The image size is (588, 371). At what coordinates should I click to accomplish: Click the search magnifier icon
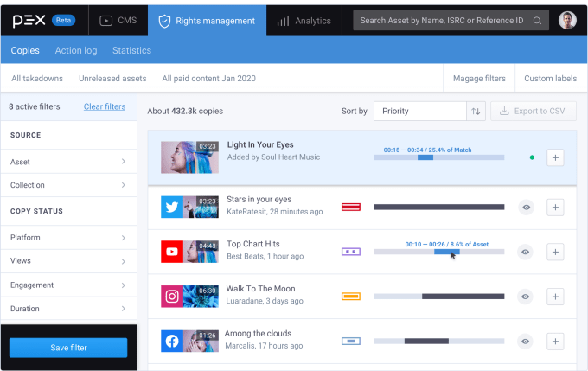click(x=537, y=21)
